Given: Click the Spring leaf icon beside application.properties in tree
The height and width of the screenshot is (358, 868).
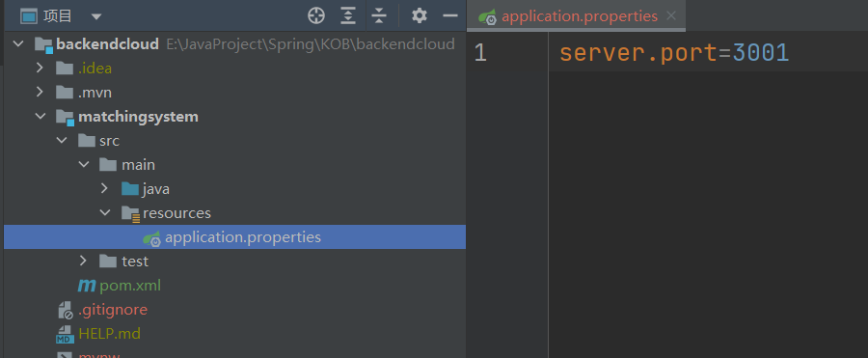Looking at the screenshot, I should pos(151,238).
